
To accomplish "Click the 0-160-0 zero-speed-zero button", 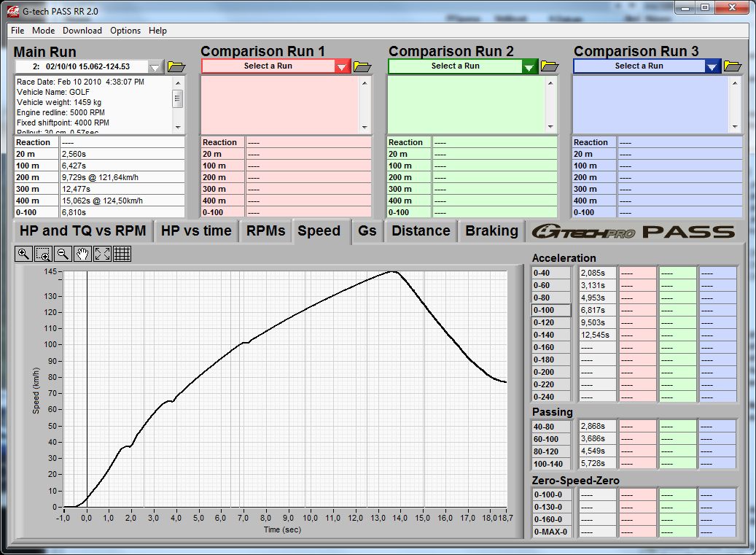I will tap(552, 520).
